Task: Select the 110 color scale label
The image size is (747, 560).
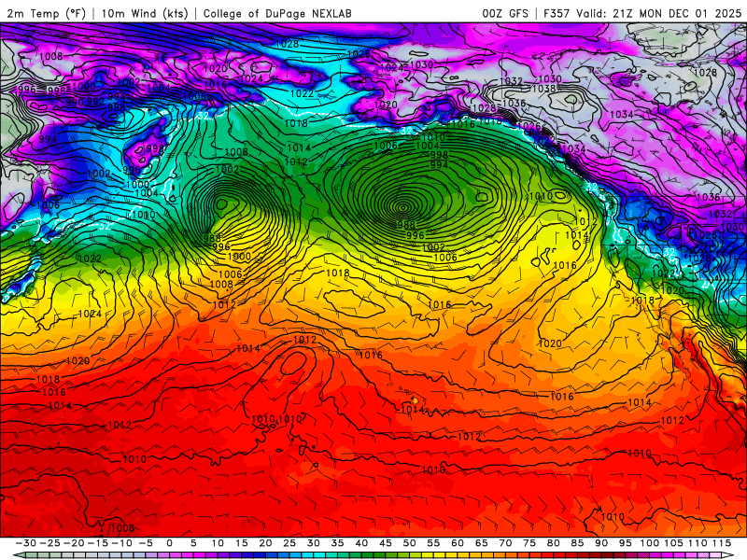Action: tap(697, 543)
